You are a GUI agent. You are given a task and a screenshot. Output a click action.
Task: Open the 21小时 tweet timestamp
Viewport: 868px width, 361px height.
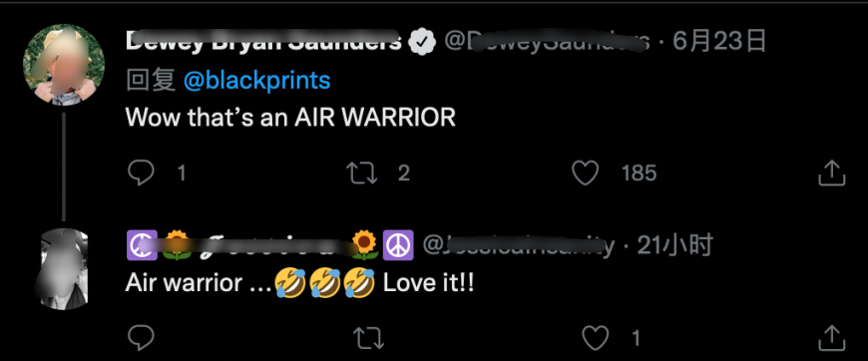coord(674,246)
